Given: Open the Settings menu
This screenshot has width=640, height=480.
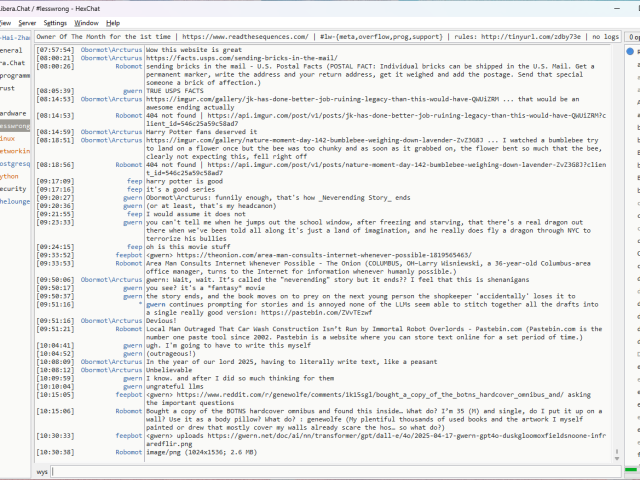Looking at the screenshot, I should pyautogui.click(x=56, y=22).
